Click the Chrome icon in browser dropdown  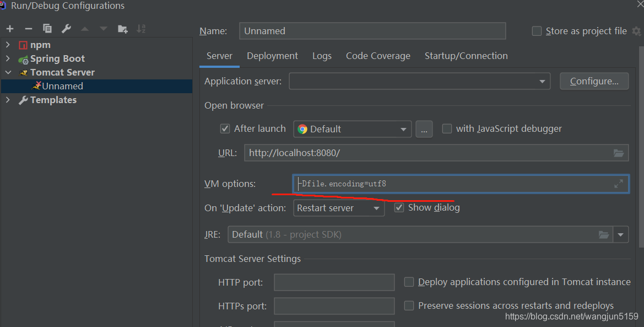point(302,129)
